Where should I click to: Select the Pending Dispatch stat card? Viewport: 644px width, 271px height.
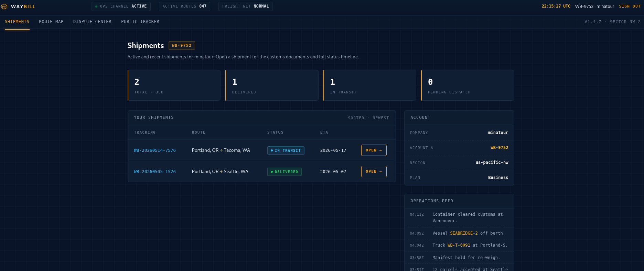click(468, 86)
